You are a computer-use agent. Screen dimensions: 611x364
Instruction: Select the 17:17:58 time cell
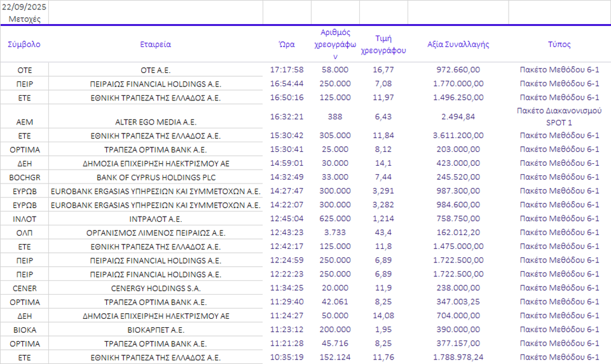coord(287,70)
